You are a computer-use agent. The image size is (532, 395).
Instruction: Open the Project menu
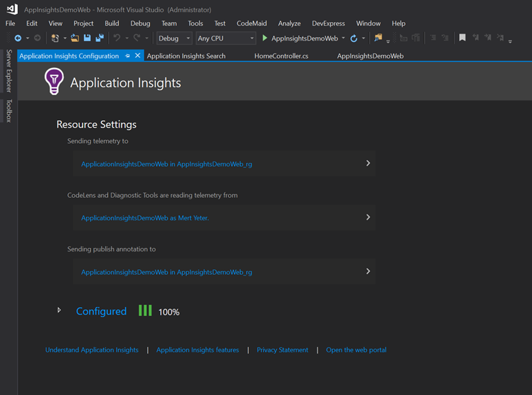(83, 23)
